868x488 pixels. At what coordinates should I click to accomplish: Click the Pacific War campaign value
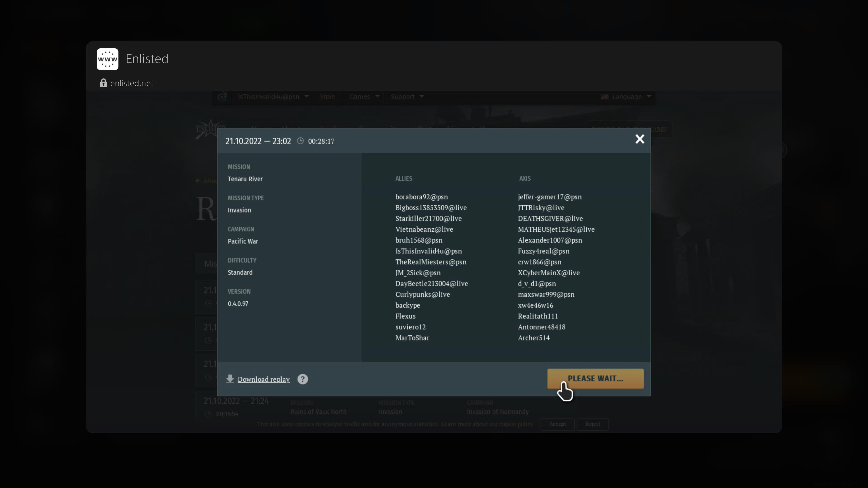(243, 241)
